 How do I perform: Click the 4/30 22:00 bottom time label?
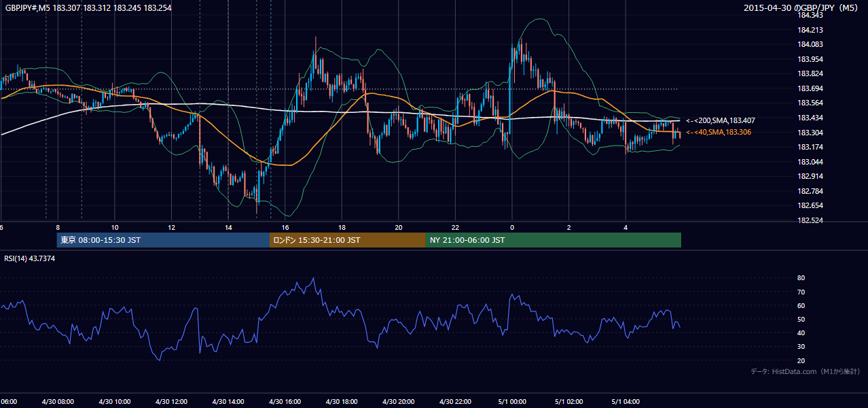454,402
